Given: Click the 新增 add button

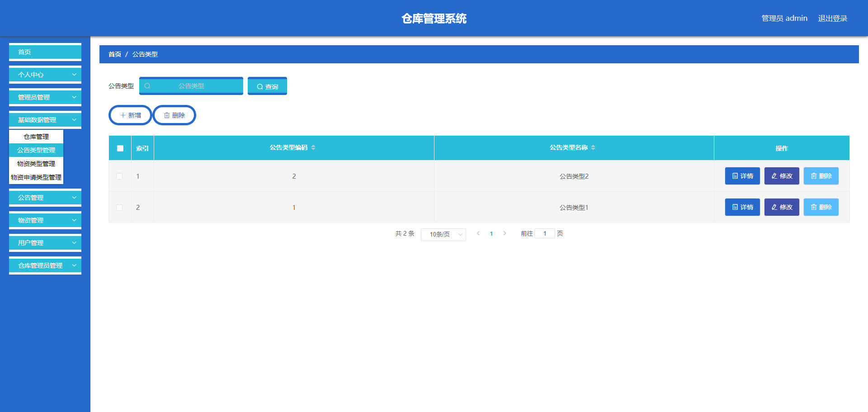Looking at the screenshot, I should [130, 115].
